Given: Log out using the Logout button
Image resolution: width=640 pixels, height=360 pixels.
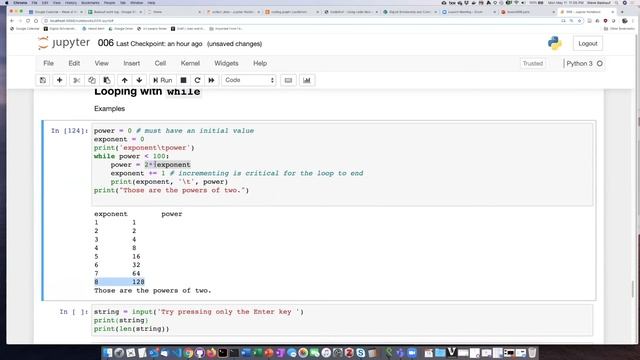Looking at the screenshot, I should click(588, 43).
